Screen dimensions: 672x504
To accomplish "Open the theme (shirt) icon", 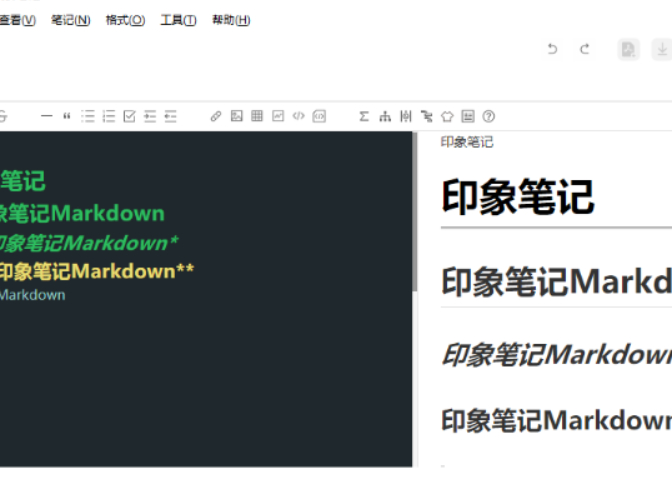I will tap(447, 116).
